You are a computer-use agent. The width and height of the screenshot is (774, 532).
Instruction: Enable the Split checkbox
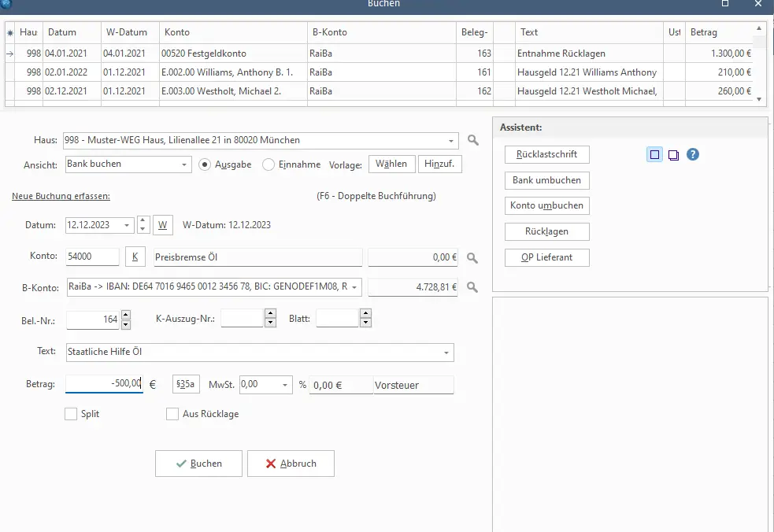click(x=71, y=413)
